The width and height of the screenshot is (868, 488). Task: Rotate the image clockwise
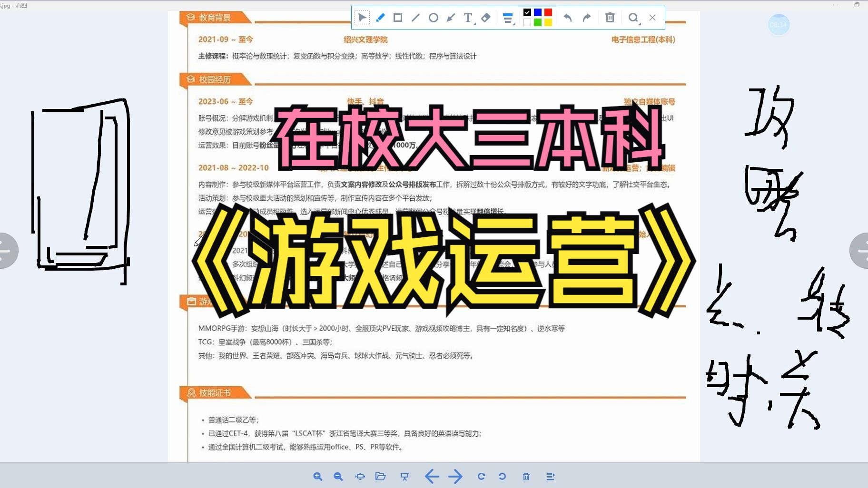pyautogui.click(x=481, y=477)
